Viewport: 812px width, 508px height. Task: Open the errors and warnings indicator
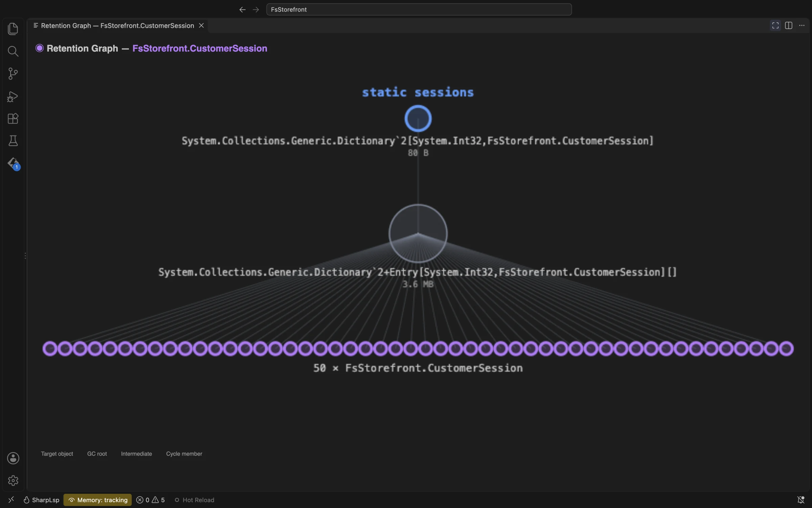coord(151,500)
